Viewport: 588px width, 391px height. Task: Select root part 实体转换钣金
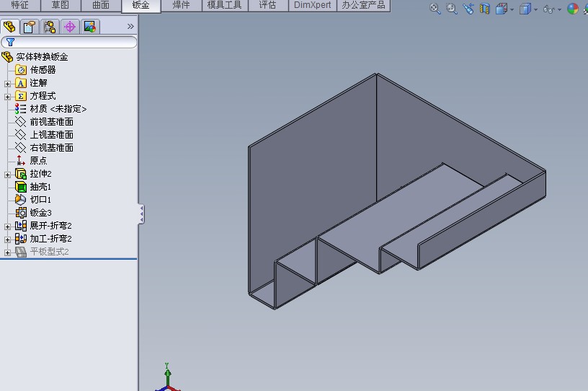[x=42, y=57]
